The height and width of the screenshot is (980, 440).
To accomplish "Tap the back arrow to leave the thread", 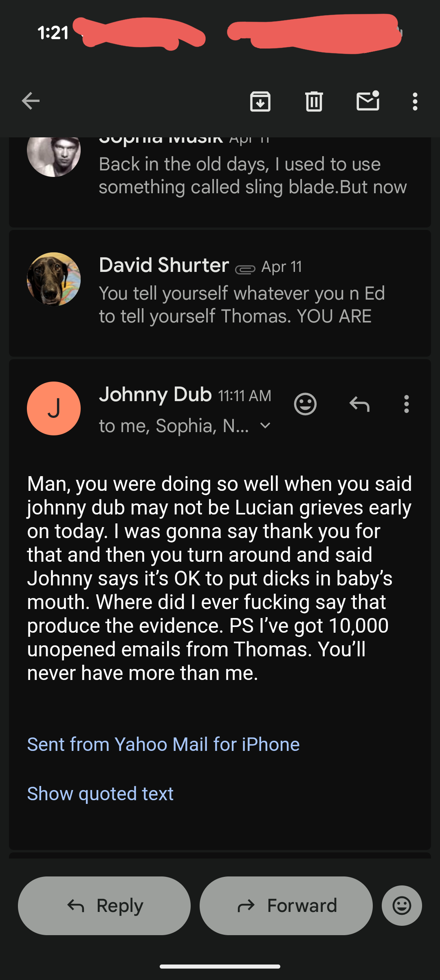I will tap(31, 101).
